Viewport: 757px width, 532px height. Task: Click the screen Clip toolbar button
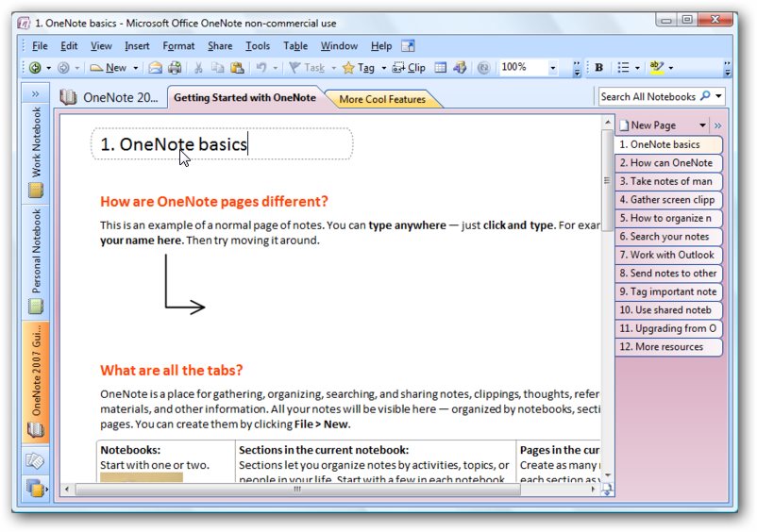click(x=409, y=68)
